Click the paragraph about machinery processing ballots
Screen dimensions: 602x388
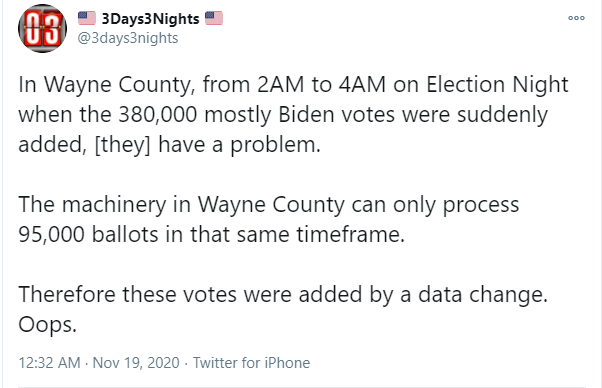point(269,219)
